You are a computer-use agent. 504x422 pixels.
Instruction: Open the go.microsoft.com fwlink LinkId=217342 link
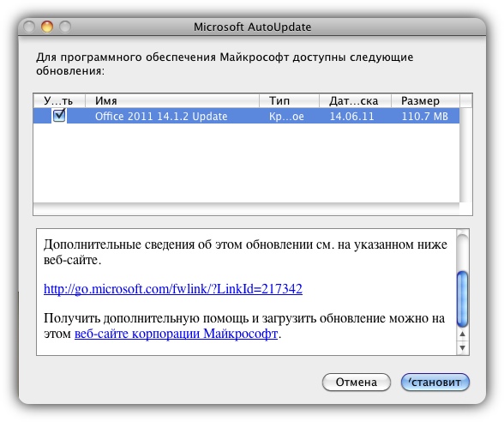pyautogui.click(x=173, y=289)
